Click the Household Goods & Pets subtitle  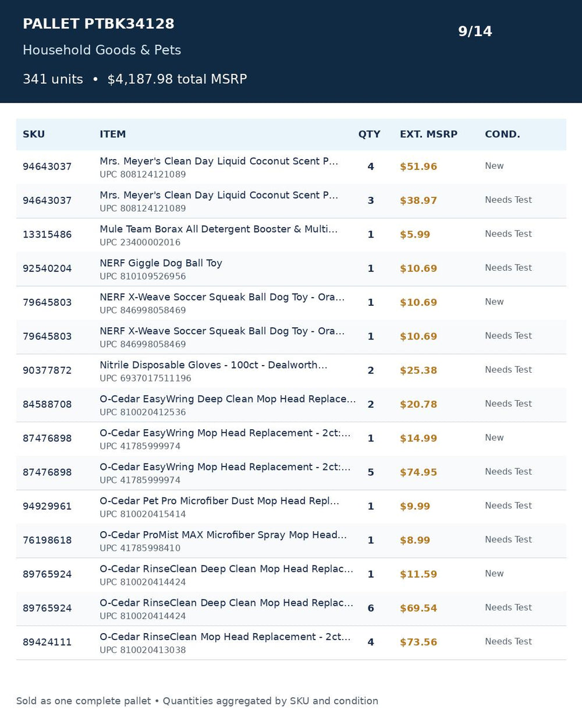coord(102,50)
